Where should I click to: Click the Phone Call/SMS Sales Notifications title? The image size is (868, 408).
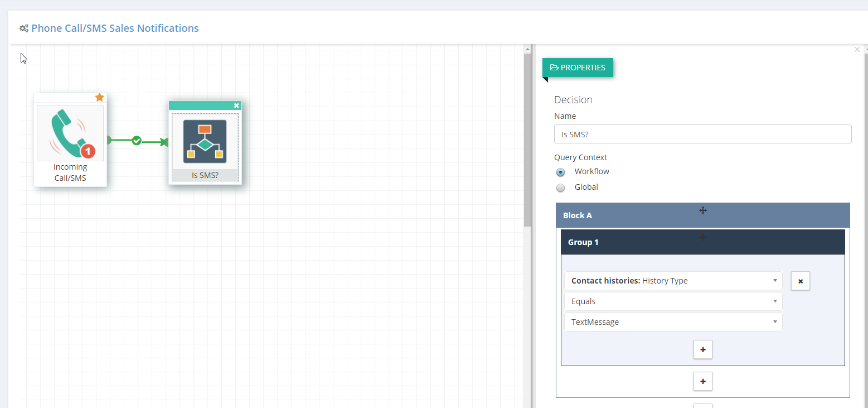pos(115,28)
